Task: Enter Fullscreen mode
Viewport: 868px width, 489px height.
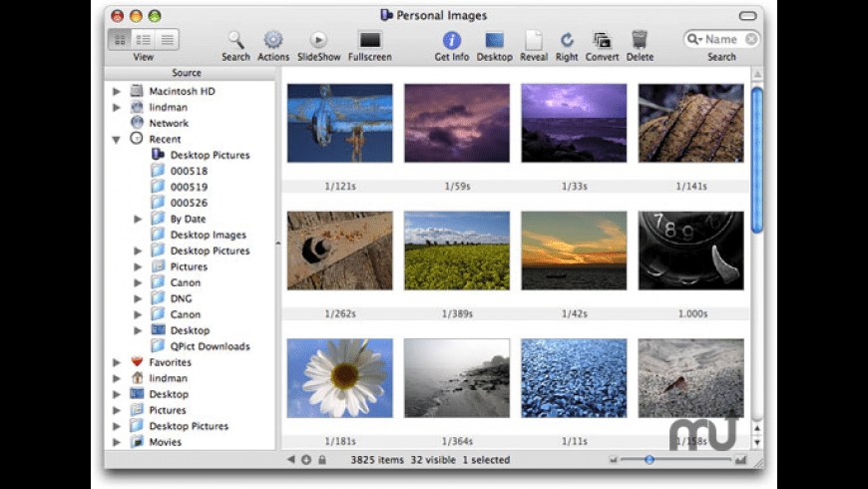Action: click(x=370, y=40)
